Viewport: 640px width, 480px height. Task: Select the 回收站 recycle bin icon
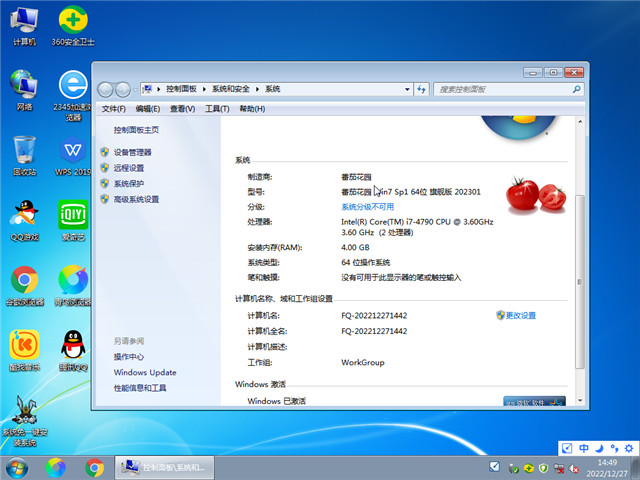click(x=24, y=156)
